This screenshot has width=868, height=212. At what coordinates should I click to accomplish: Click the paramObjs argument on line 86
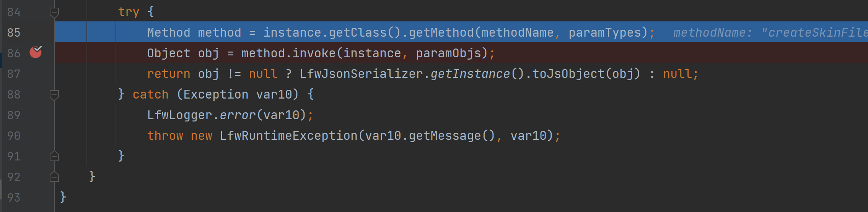448,53
